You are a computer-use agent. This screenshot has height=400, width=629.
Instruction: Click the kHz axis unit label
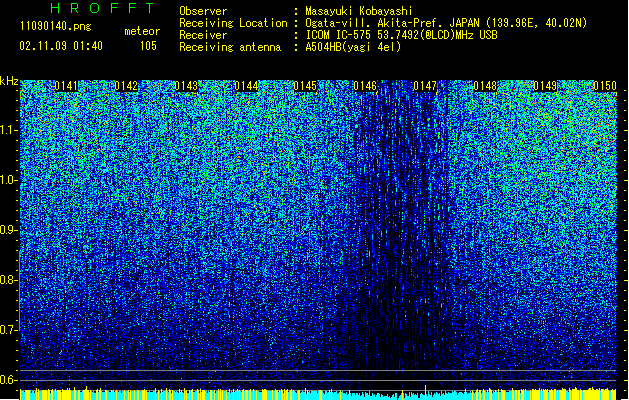[9, 81]
